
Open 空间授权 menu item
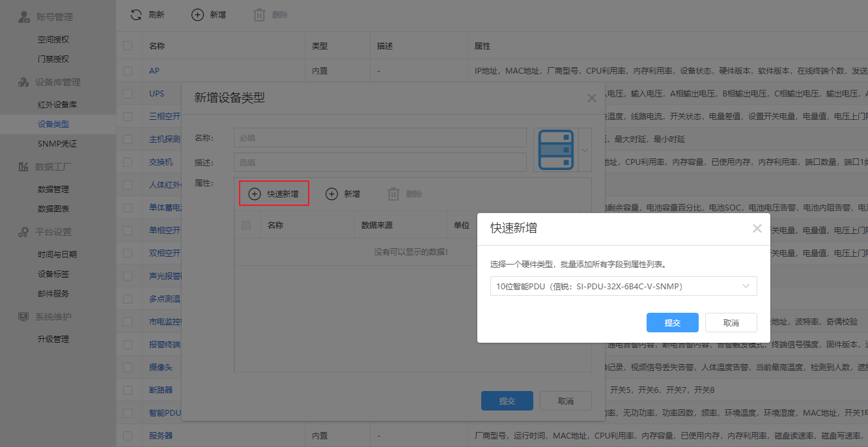53,39
